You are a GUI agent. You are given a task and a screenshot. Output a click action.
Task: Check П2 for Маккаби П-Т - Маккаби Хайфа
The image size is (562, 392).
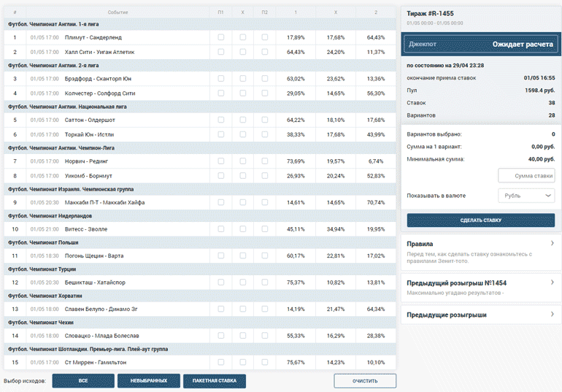[x=265, y=202]
